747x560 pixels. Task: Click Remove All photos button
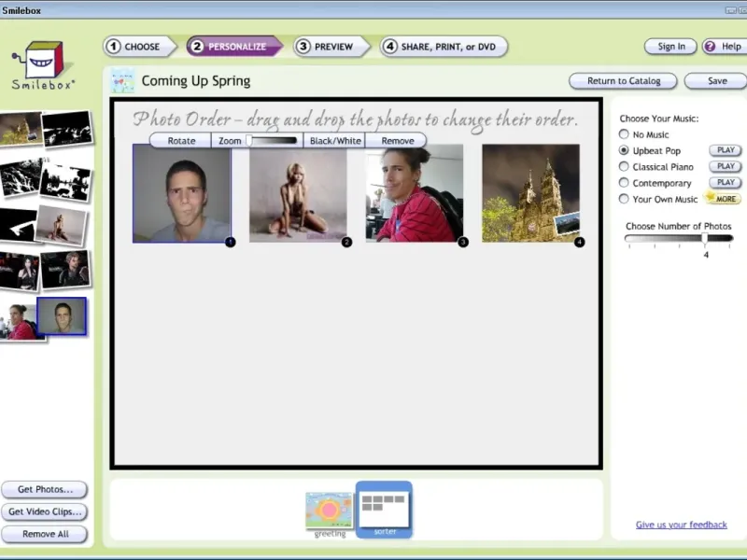tap(44, 534)
